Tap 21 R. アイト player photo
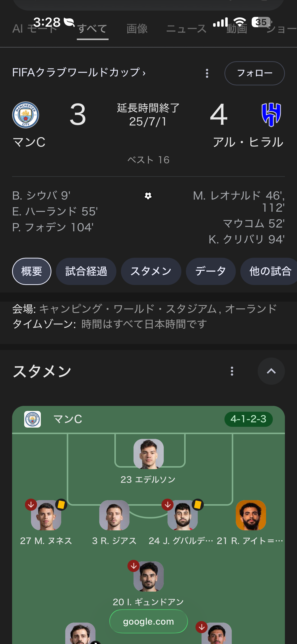Viewport: 297px width, 644px height. [x=251, y=515]
